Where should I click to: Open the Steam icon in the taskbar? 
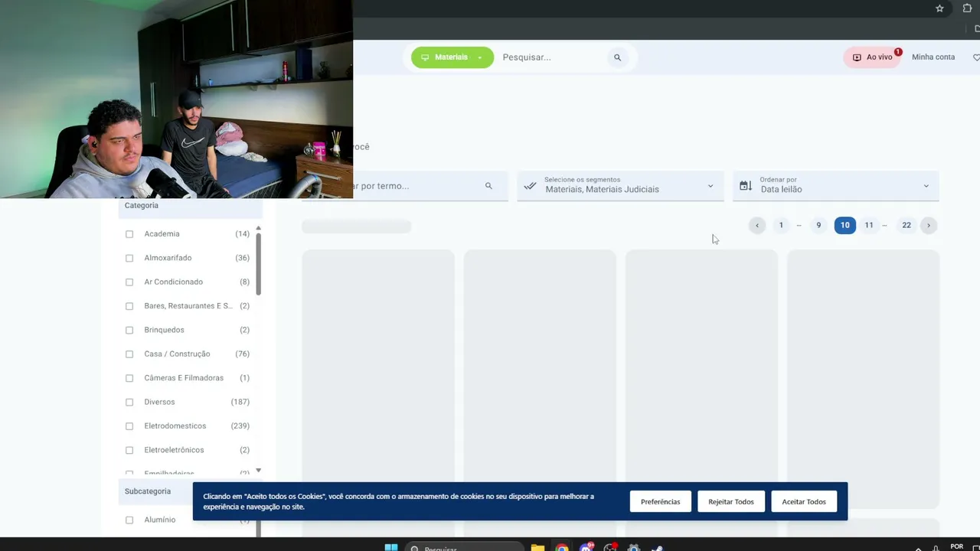click(657, 547)
